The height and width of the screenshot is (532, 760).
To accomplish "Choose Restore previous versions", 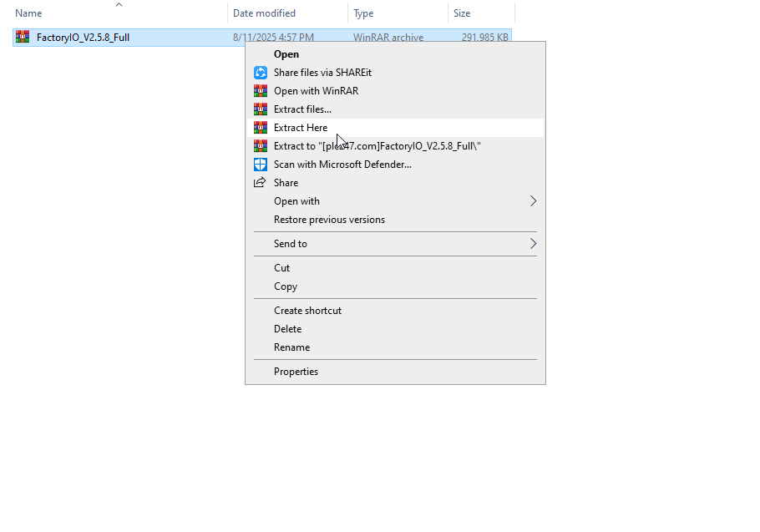I will [396, 220].
